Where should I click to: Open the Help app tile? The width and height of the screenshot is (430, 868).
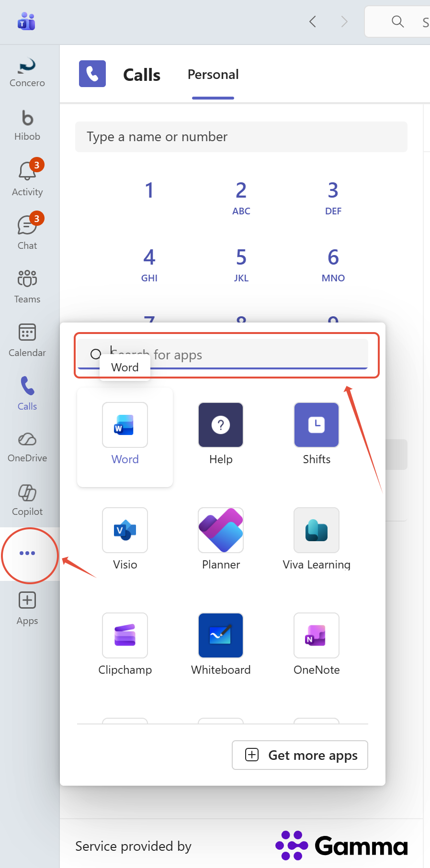pos(221,434)
